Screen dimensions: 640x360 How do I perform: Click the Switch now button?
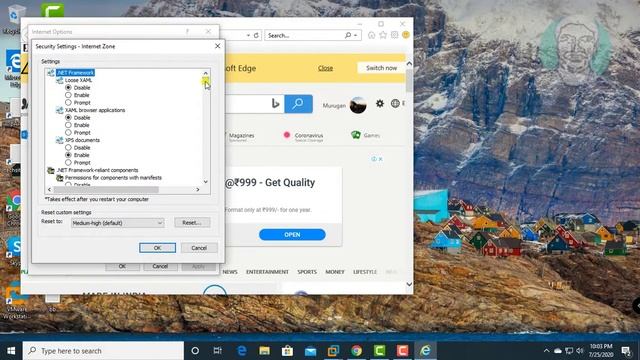(x=381, y=68)
